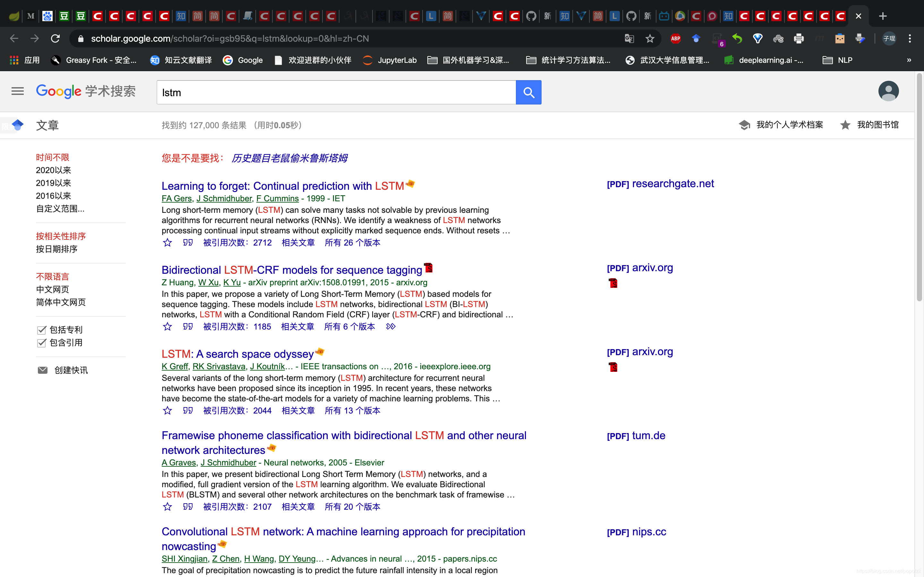Image resolution: width=924 pixels, height=577 pixels.
Task: Open the AdBlock Plus extension icon
Action: [675, 38]
